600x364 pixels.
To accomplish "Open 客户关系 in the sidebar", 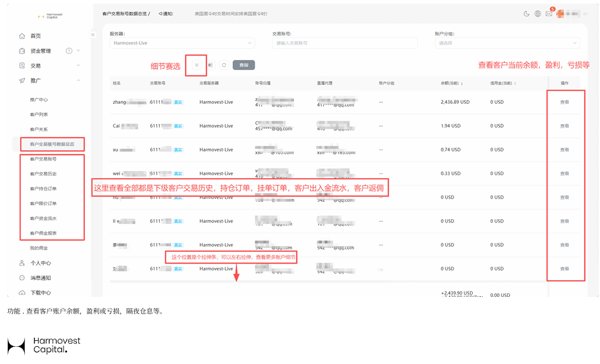I will coord(39,129).
